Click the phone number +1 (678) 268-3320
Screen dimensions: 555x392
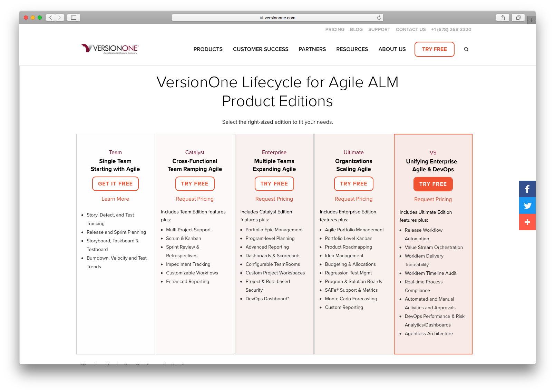click(451, 30)
